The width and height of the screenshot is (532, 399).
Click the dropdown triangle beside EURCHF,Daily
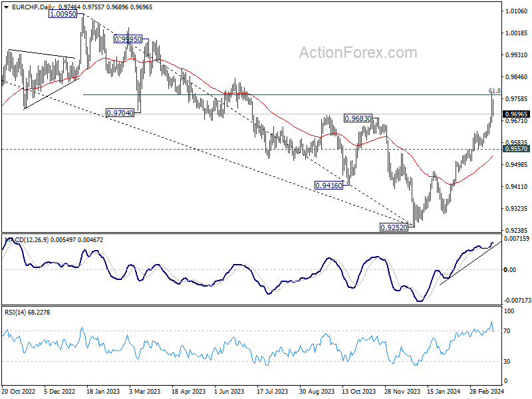[7, 7]
